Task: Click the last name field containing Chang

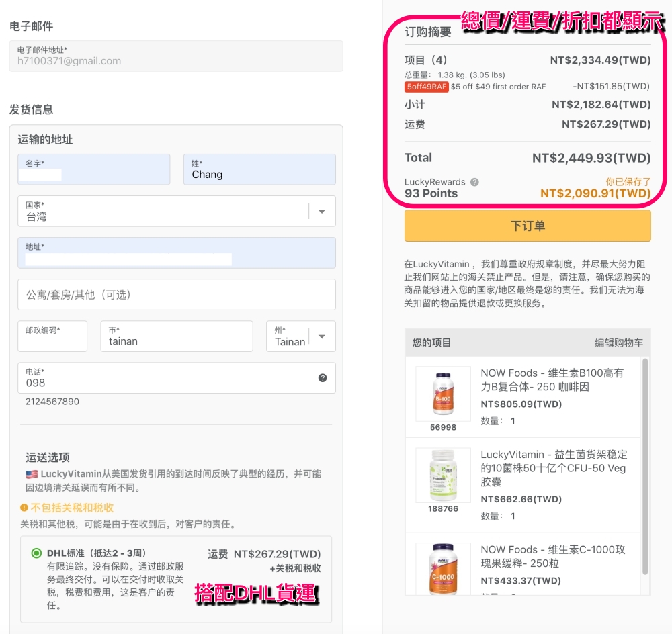Action: click(259, 170)
